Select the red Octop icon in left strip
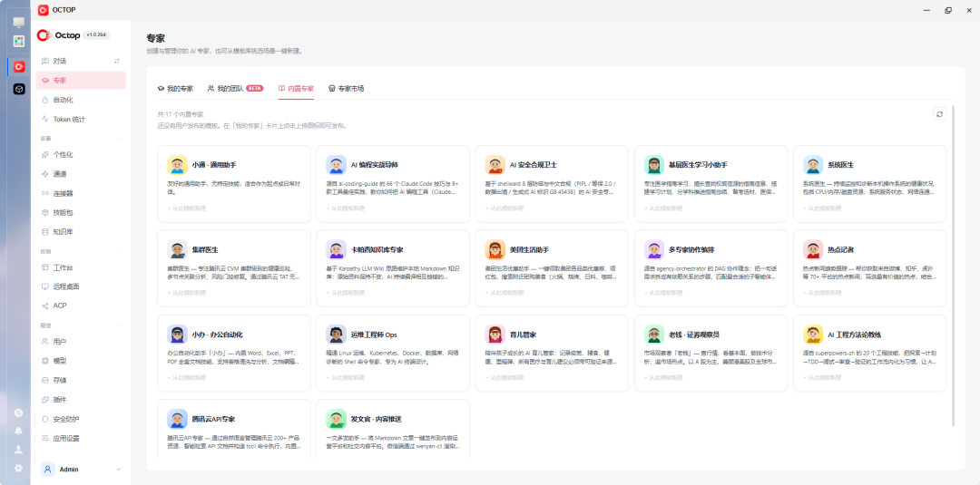 tap(19, 66)
